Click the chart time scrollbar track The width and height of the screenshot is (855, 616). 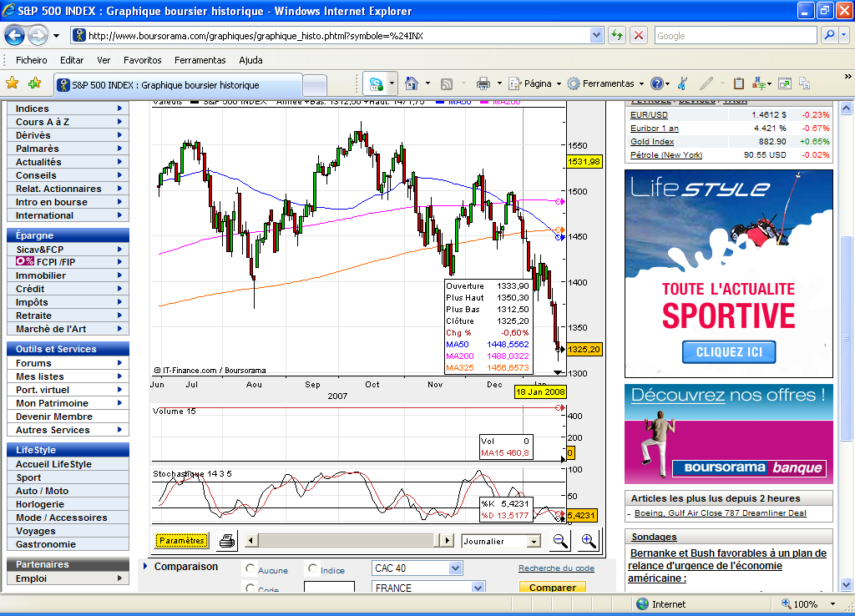[x=347, y=541]
